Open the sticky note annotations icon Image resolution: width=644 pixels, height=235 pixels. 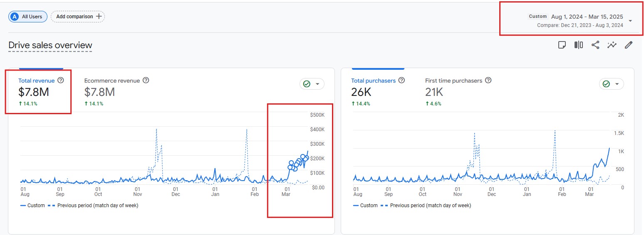(562, 45)
